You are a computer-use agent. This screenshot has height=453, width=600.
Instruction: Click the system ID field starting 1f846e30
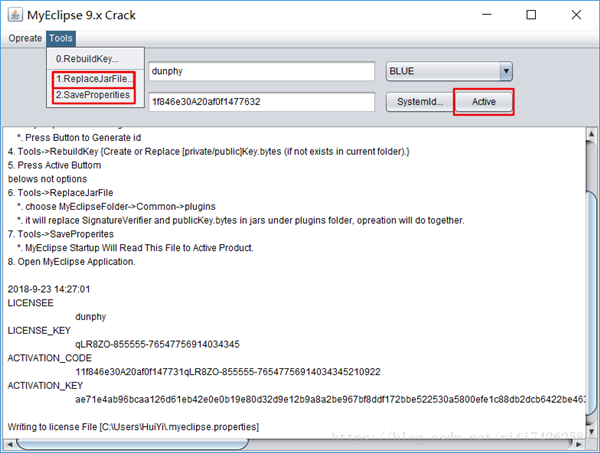tap(260, 101)
